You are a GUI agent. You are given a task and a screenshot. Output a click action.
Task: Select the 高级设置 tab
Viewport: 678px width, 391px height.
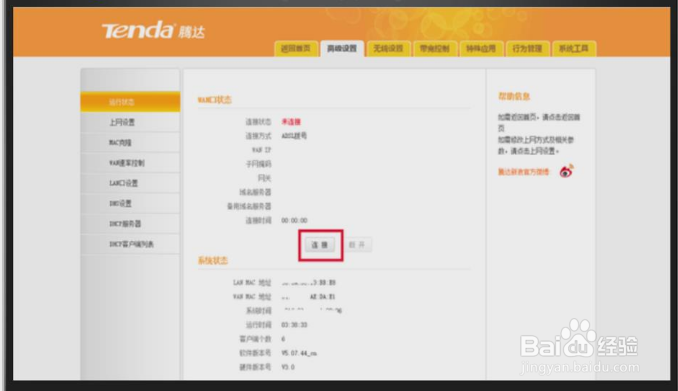342,48
